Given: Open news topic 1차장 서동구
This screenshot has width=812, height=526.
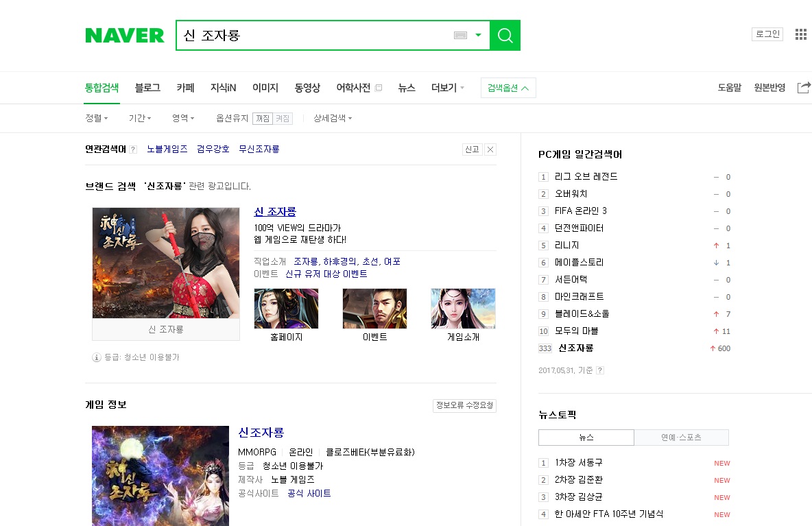Looking at the screenshot, I should tap(579, 462).
